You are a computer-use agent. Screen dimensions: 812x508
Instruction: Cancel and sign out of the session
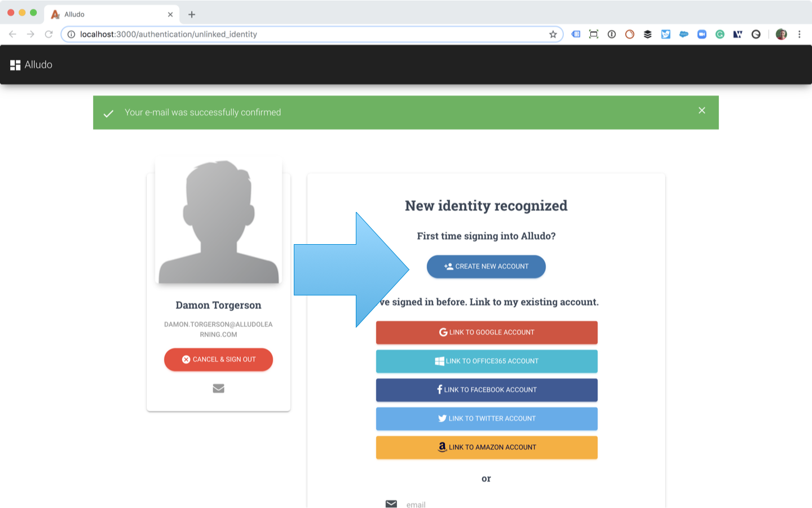[218, 360]
